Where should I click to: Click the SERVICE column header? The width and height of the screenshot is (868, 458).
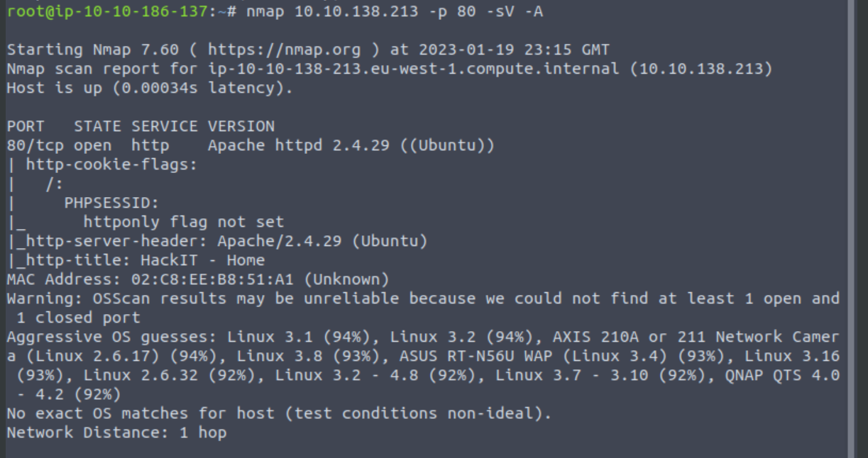pyautogui.click(x=164, y=126)
